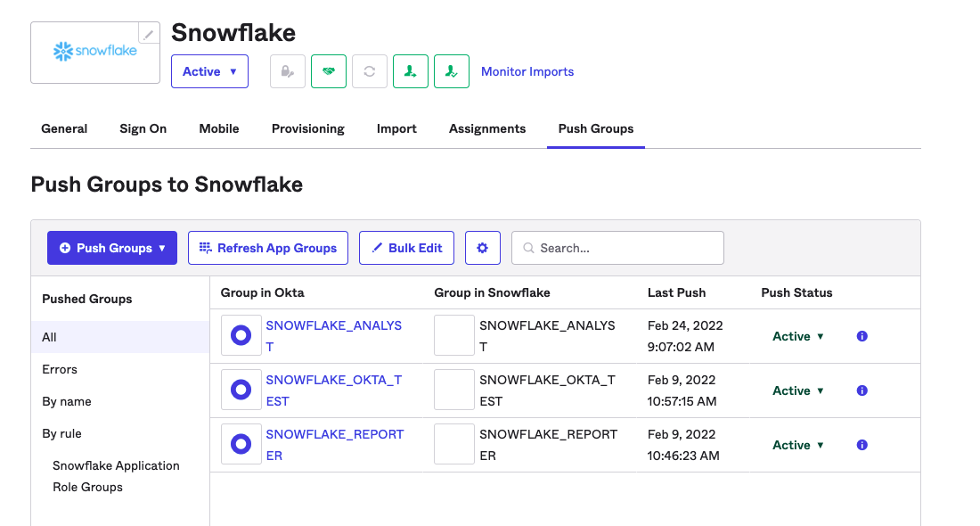Click inside the Search field
The image size is (980, 526).
(x=624, y=247)
